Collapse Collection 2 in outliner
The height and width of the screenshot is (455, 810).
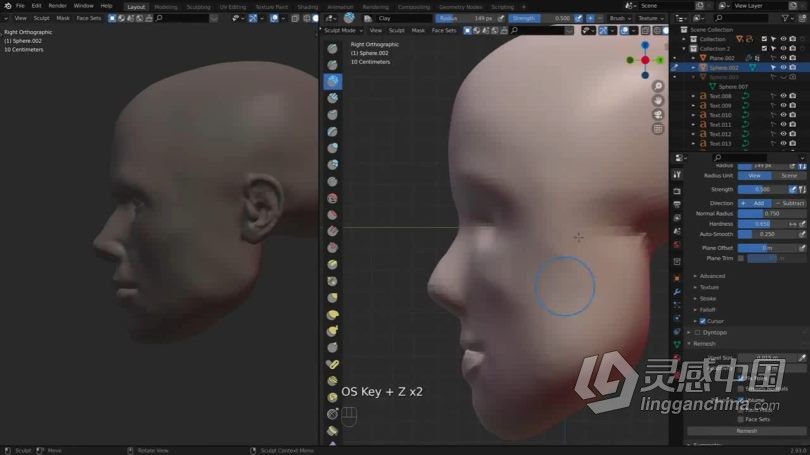(x=684, y=49)
